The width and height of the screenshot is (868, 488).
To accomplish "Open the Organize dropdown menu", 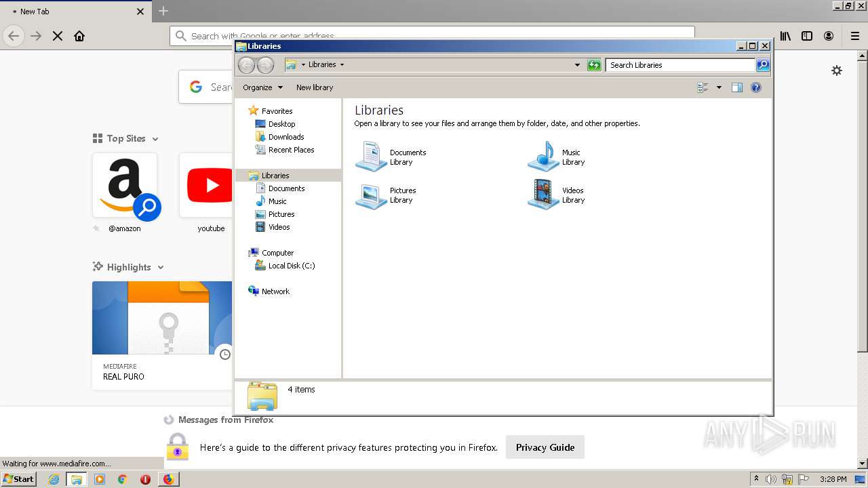I will [263, 87].
